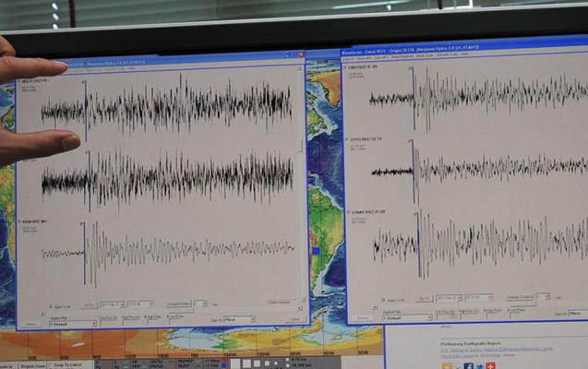Click scroll-left arrow in right waveform window
This screenshot has height=369, width=588.
[374, 307]
